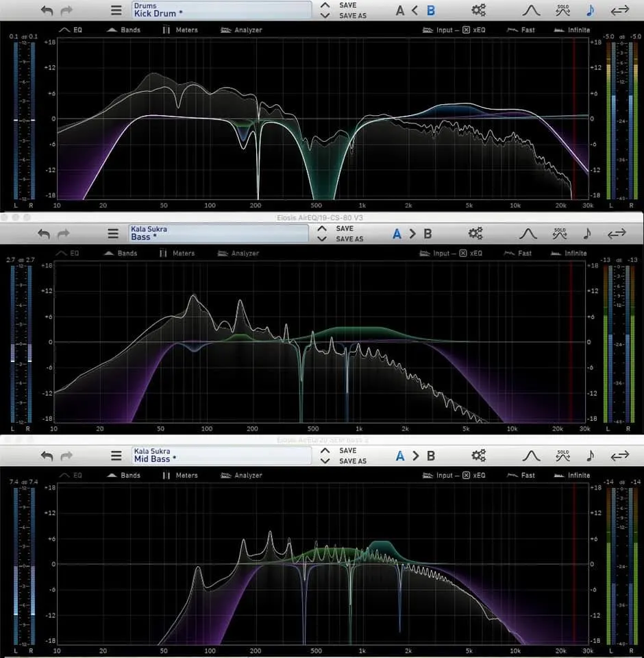This screenshot has width=644, height=658.
Task: Select previous preset arrow in Mid Bass window
Action: click(x=325, y=450)
